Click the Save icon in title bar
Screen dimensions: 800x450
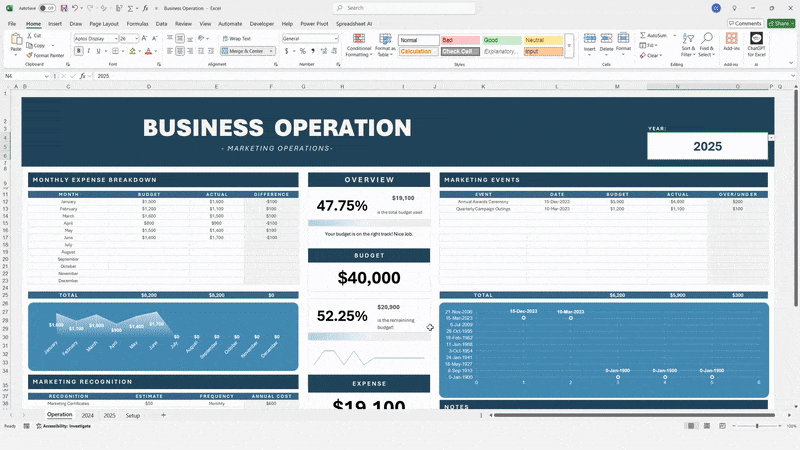click(64, 8)
